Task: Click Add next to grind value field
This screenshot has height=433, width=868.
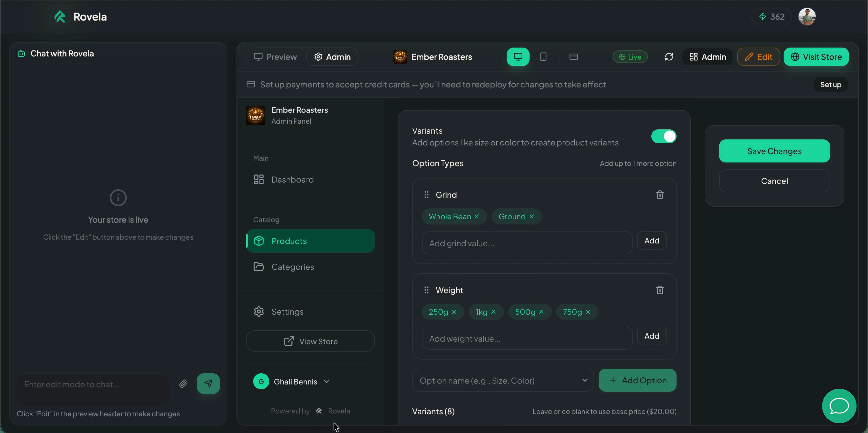Action: coord(652,241)
